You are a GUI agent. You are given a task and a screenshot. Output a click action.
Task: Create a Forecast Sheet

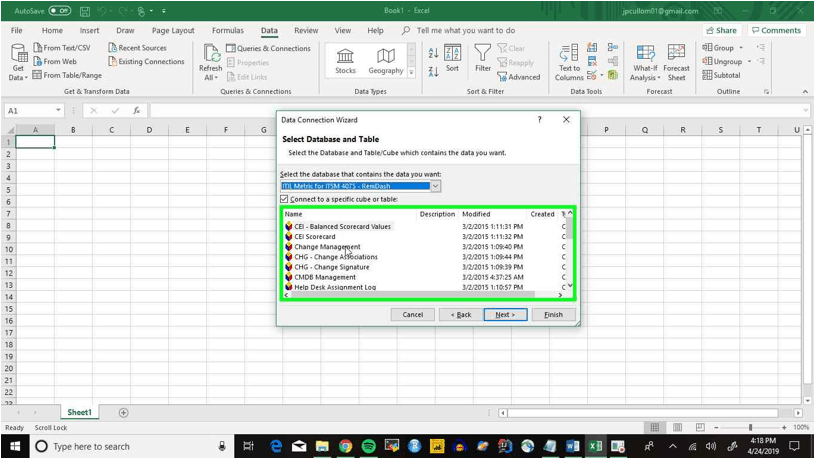pyautogui.click(x=676, y=62)
